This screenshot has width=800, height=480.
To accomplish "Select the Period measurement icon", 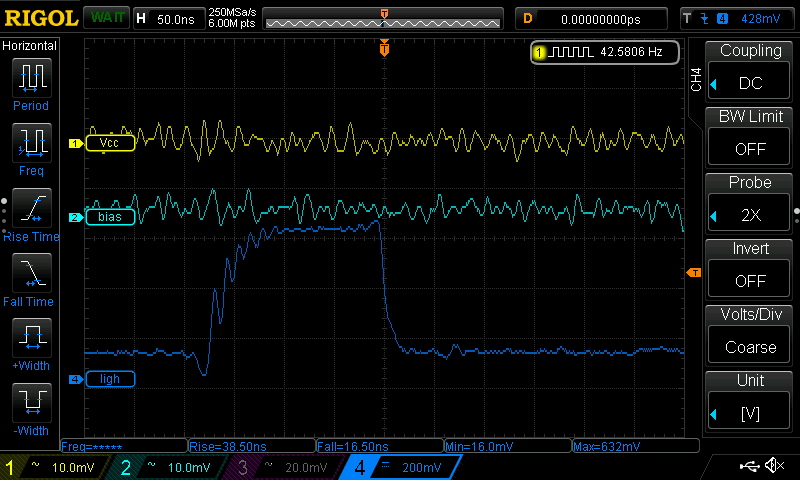I will coord(32,78).
